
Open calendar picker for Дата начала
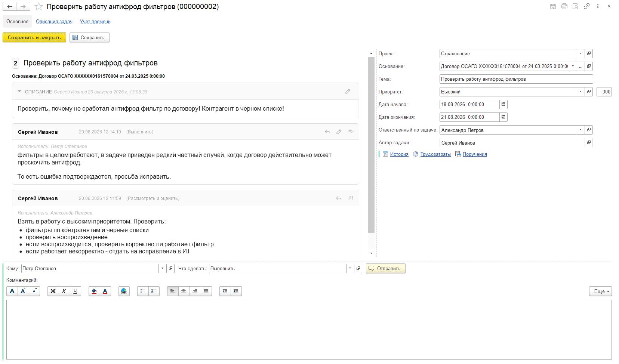(x=503, y=104)
